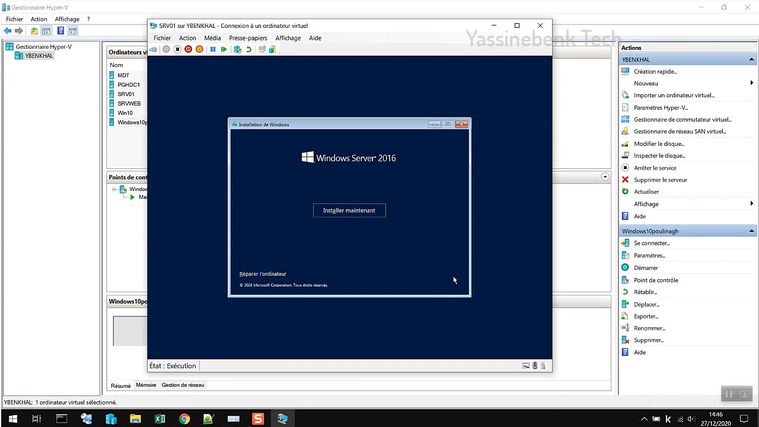
Task: Click Démarrer action for Windows10poulinagh
Action: 646,268
